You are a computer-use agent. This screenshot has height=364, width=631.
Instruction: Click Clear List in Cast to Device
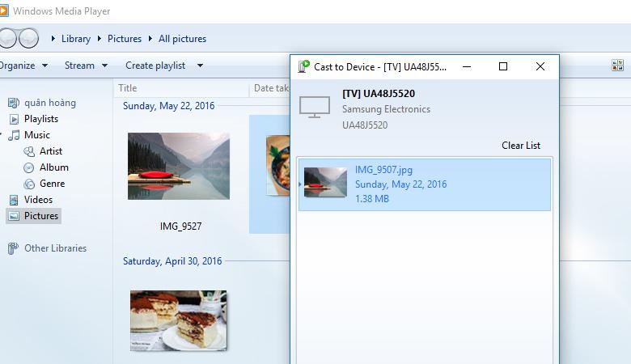pos(521,146)
